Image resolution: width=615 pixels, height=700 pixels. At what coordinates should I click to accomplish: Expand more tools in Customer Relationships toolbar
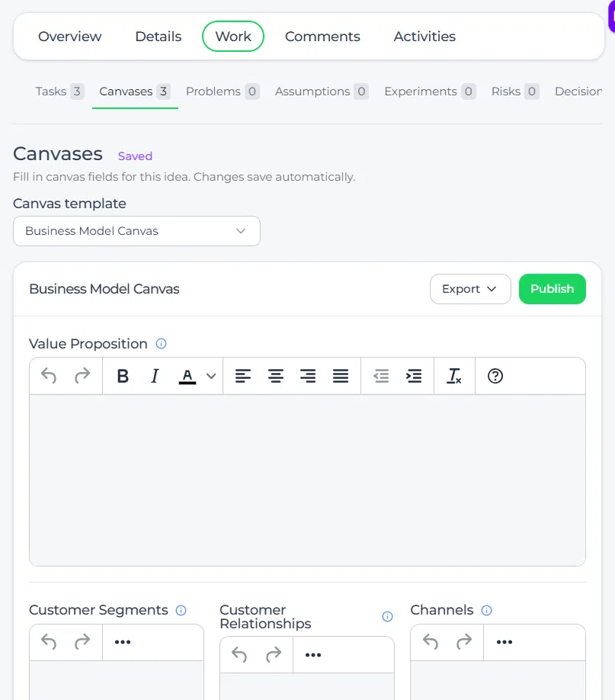[x=313, y=655]
